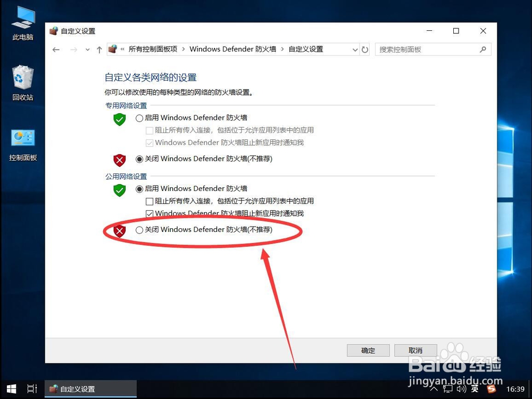Click the 自定义各类网络的设置 heading
Image resolution: width=532 pixels, height=399 pixels.
pos(151,77)
